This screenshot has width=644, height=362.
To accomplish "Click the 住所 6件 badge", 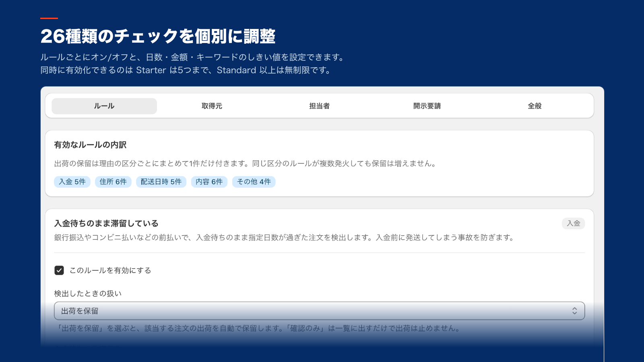I will [x=113, y=182].
